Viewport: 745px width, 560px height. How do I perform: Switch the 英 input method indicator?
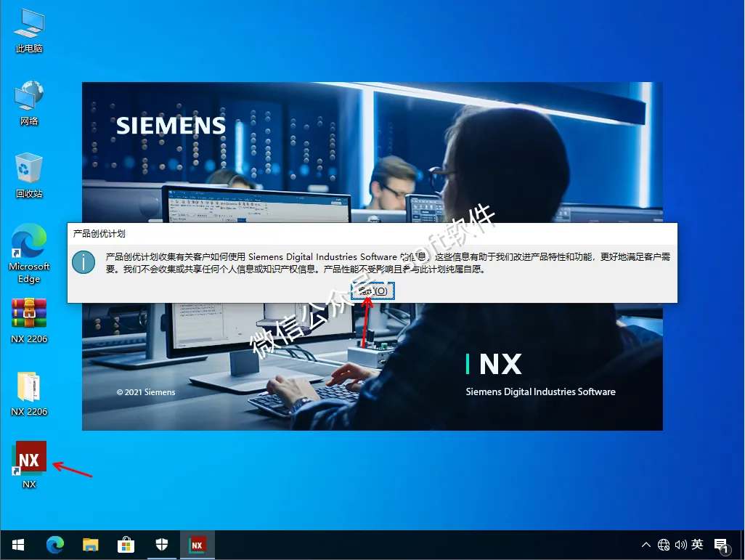pyautogui.click(x=698, y=544)
